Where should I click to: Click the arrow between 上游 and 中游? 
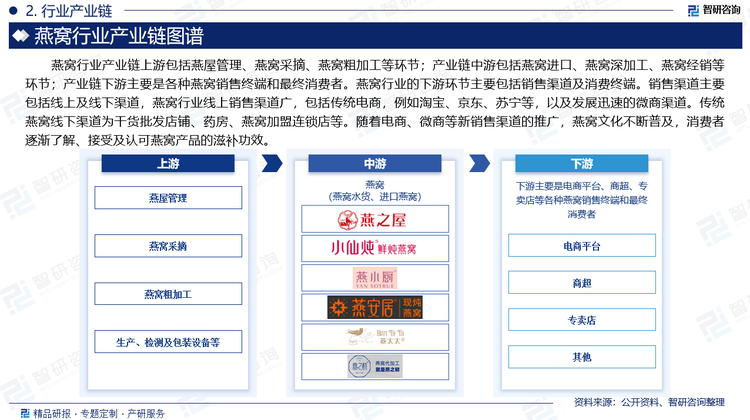point(272,163)
